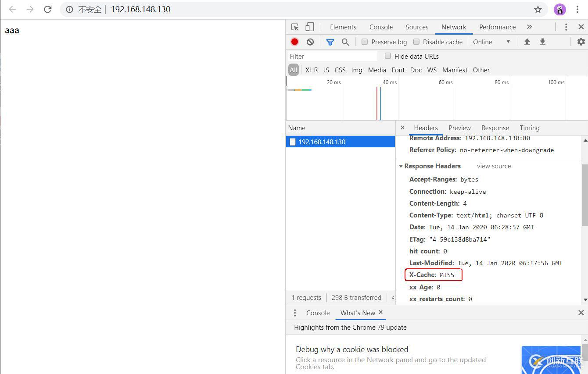Click the view source link
Viewport: 588px width, 374px height.
(494, 166)
